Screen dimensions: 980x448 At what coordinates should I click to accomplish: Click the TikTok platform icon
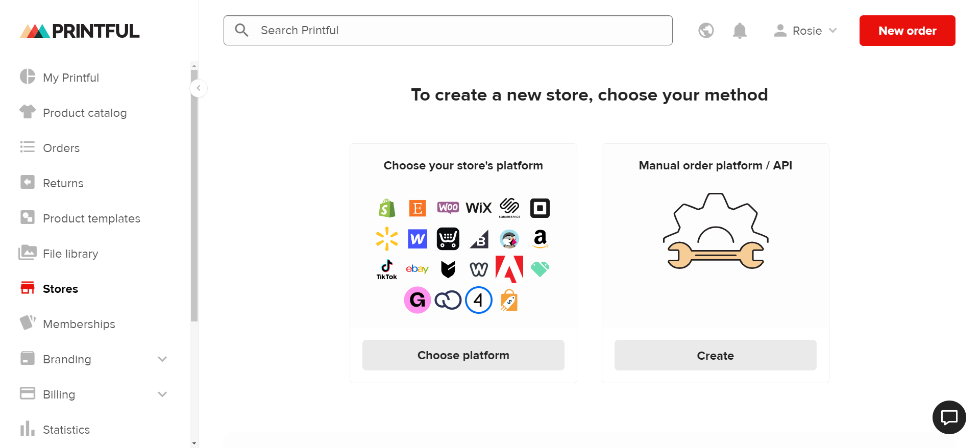[387, 269]
